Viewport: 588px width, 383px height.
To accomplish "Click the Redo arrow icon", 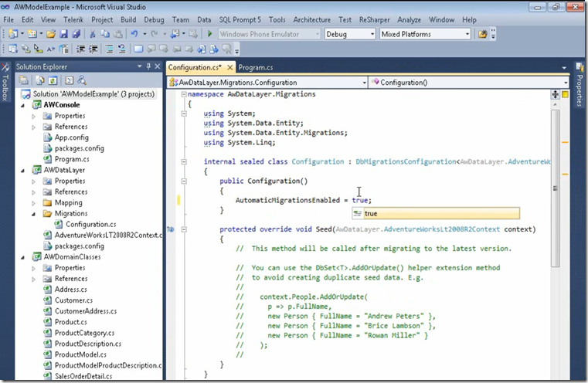I will pos(154,34).
